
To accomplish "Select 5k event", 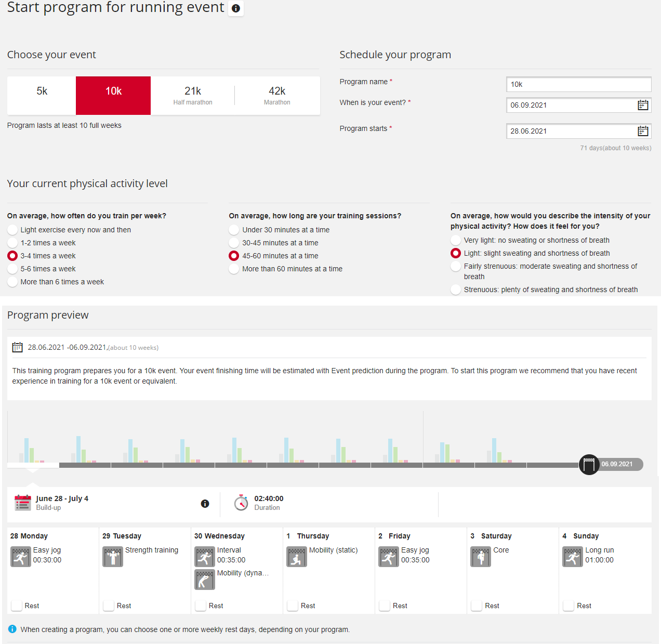I will (42, 96).
